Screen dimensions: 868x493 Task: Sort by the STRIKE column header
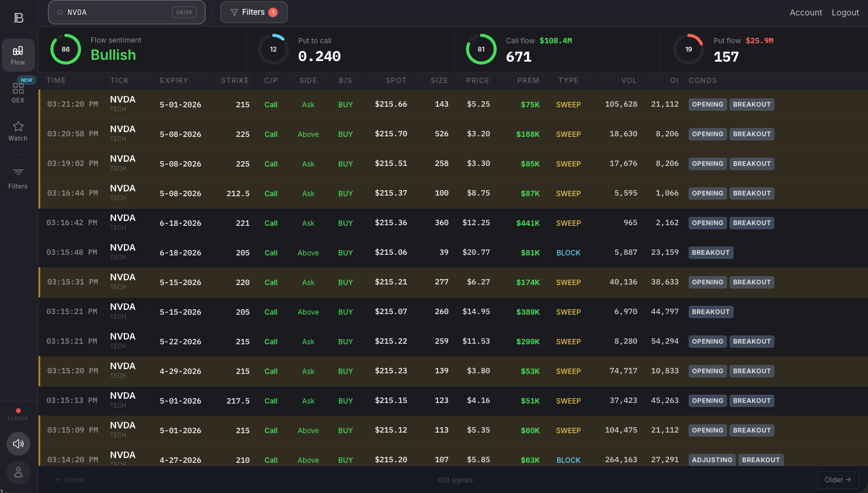pyautogui.click(x=235, y=81)
